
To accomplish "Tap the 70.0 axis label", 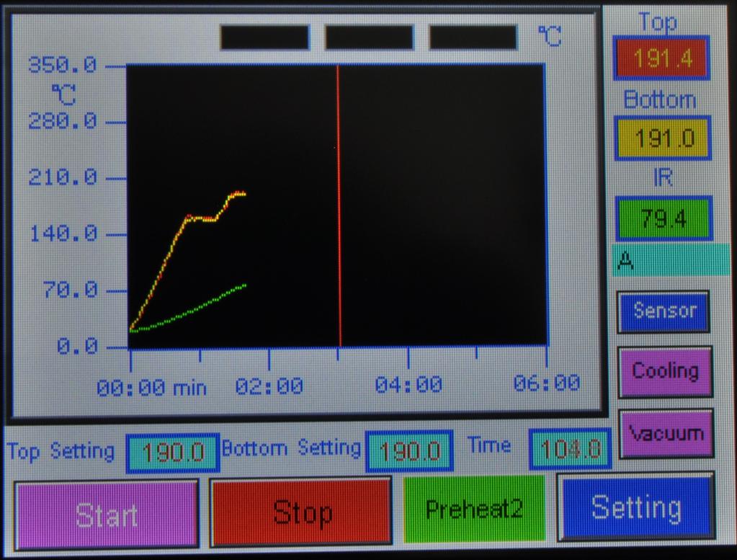I will coord(70,289).
